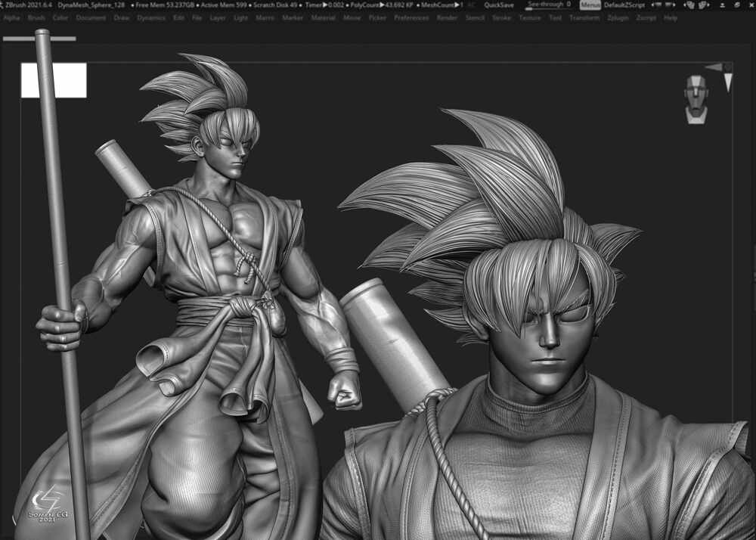
Task: Click the ZBrush 2021.6.4 version text
Action: coord(28,5)
